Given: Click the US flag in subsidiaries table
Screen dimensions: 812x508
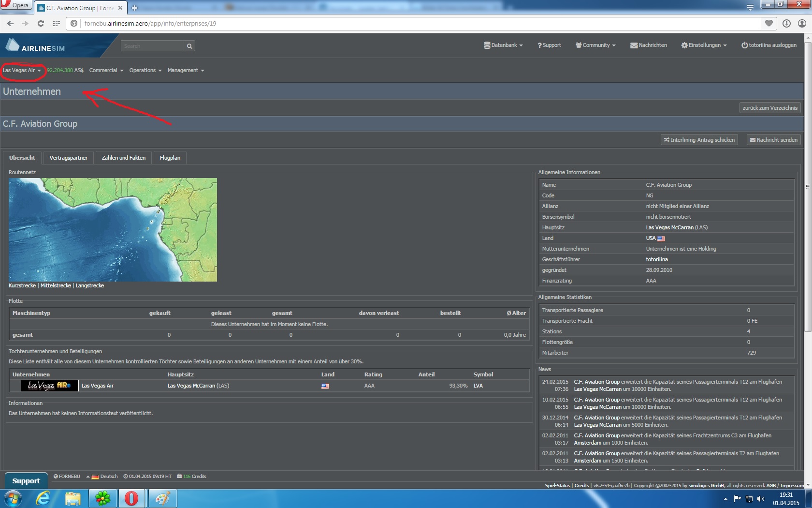Looking at the screenshot, I should pyautogui.click(x=325, y=386).
